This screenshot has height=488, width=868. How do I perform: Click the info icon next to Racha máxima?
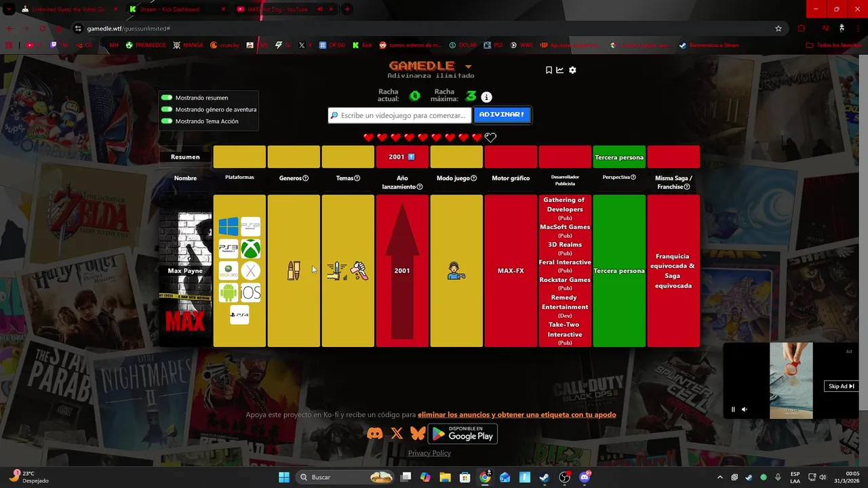486,97
